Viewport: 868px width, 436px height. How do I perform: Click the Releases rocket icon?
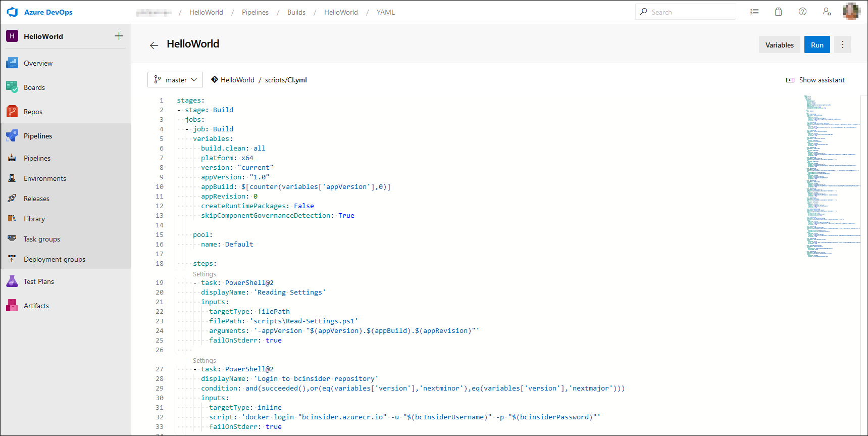[x=12, y=199]
